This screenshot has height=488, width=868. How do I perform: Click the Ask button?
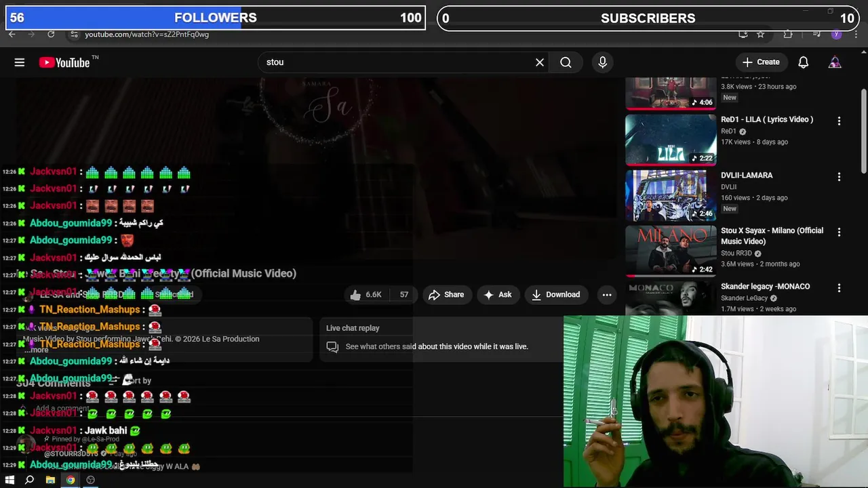tap(498, 295)
